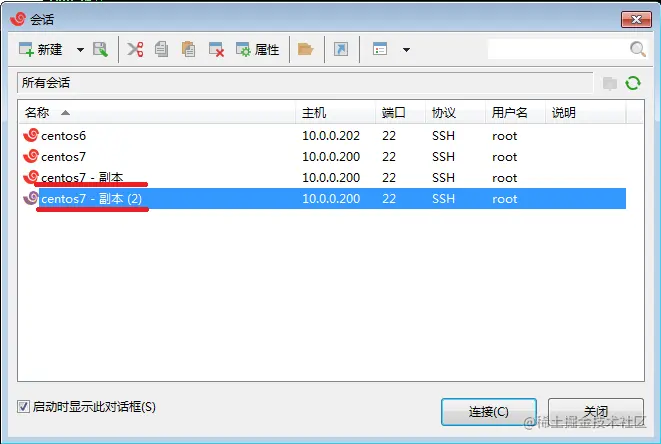Viewport: 661px width, 444px height.
Task: Click the 关闭 close button
Action: click(x=596, y=412)
